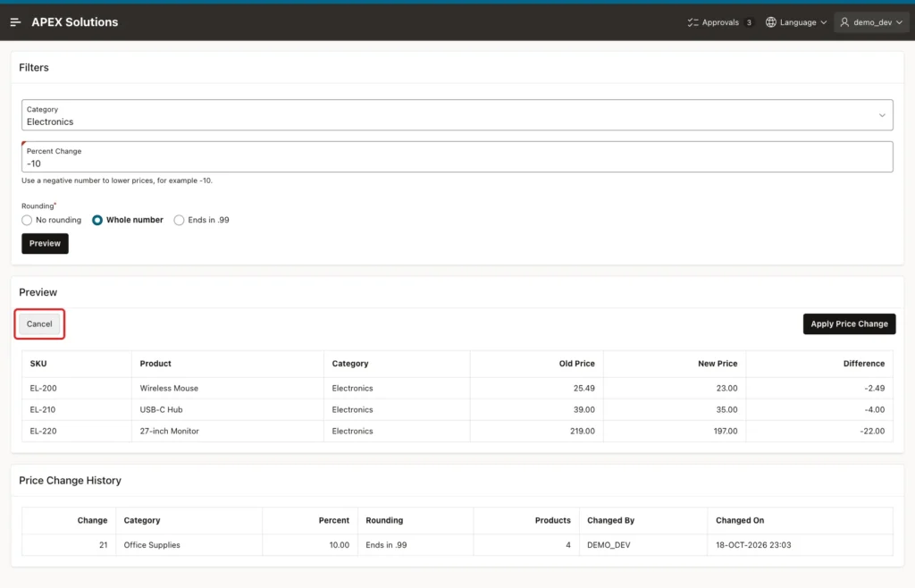Screen dimensions: 915x588
Task: Click the APEX Solutions app title
Action: point(75,22)
